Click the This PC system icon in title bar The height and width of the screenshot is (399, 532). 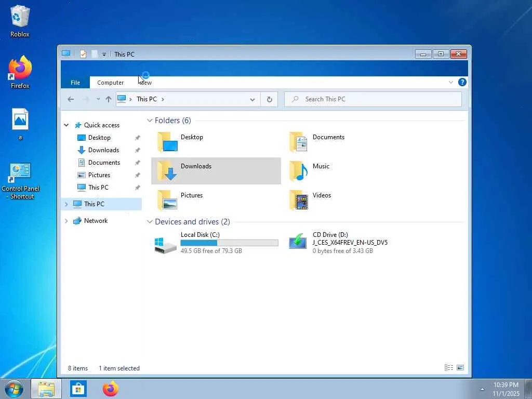(66, 54)
